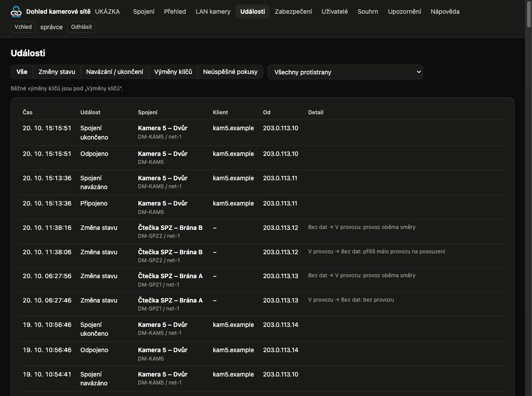
Task: Click Čtečka SPZ – Brána A at 06:27:56
Action: click(x=170, y=276)
